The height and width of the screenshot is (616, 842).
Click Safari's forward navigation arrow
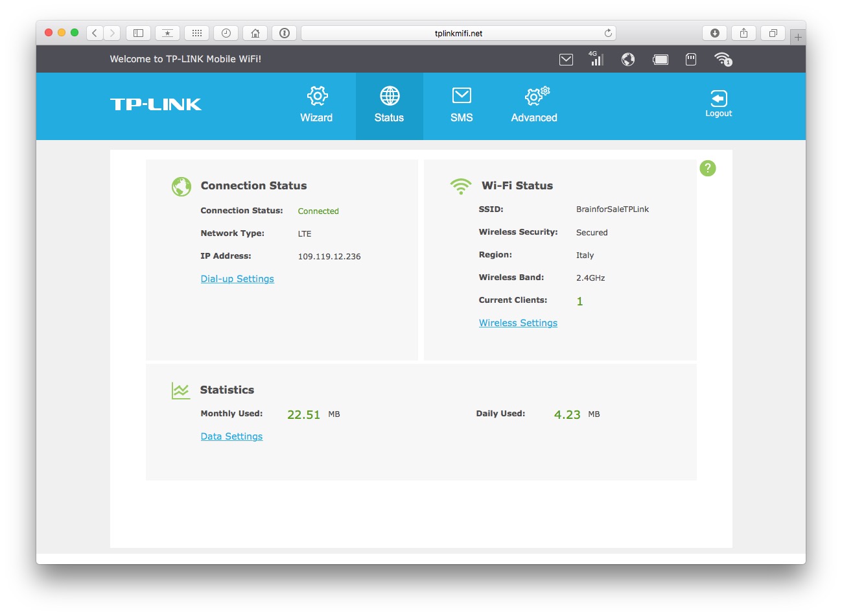pyautogui.click(x=111, y=33)
